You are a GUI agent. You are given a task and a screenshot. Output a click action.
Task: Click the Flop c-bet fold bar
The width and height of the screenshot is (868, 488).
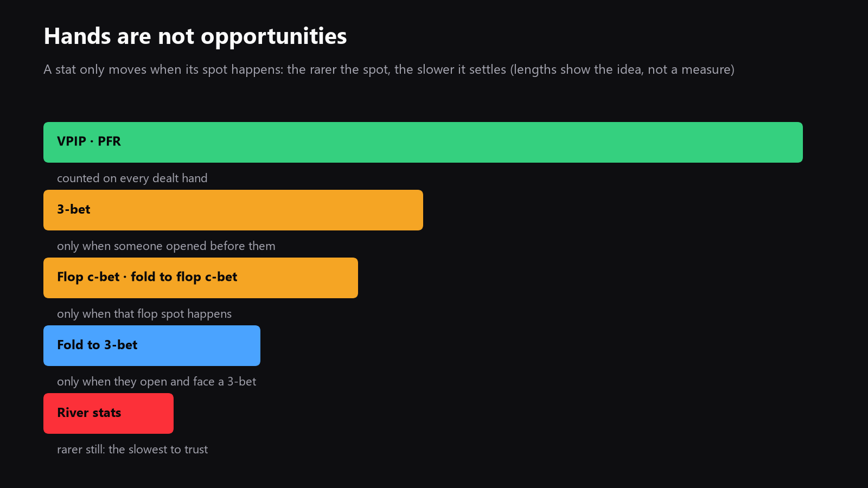point(201,278)
